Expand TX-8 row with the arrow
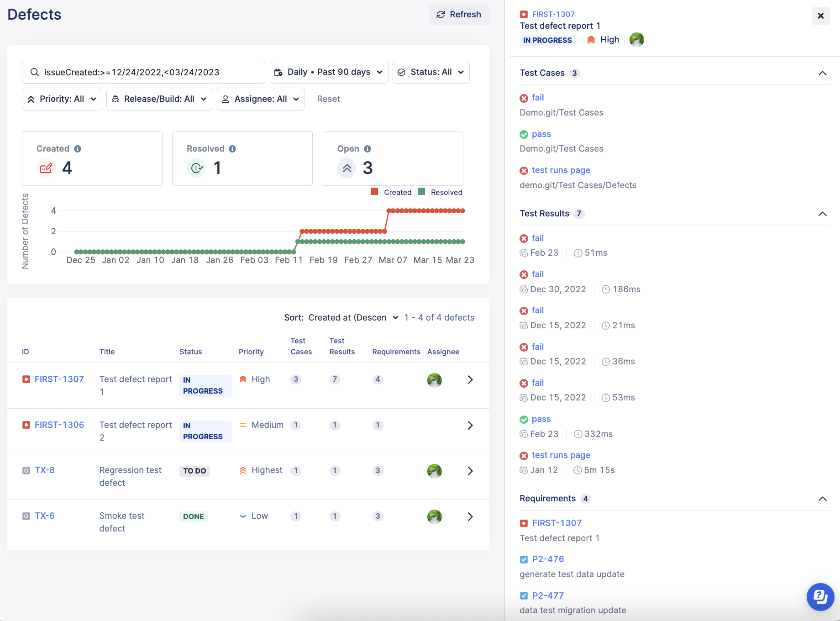 pyautogui.click(x=470, y=471)
